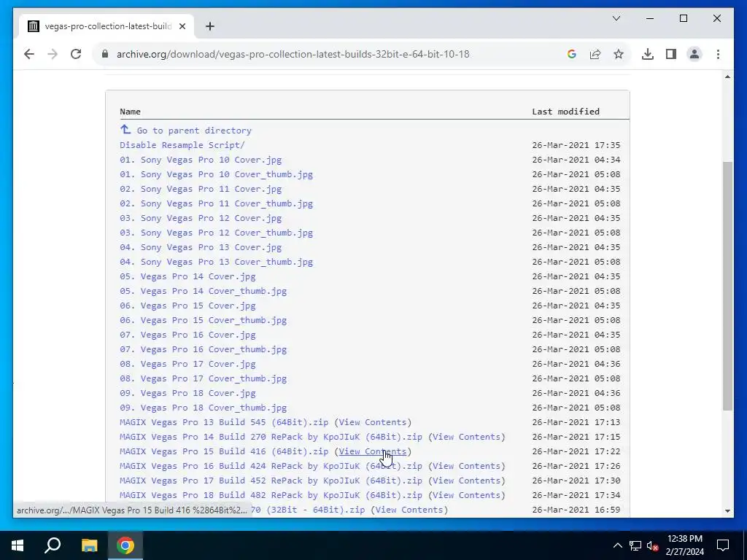Show hidden system tray icons
Image resolution: width=747 pixels, height=560 pixels.
point(617,545)
